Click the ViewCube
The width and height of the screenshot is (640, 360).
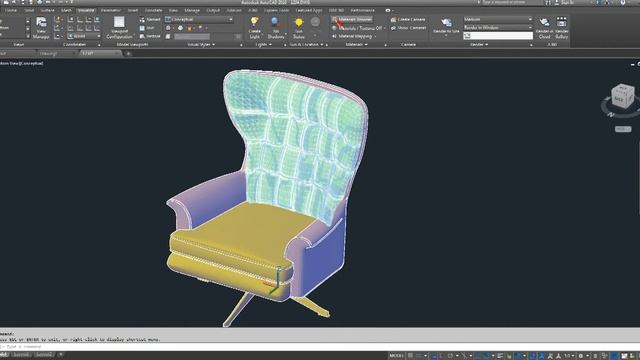point(622,97)
